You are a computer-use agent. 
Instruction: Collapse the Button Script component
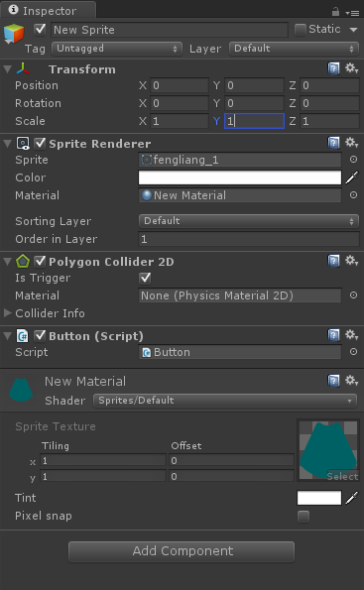pyautogui.click(x=7, y=336)
